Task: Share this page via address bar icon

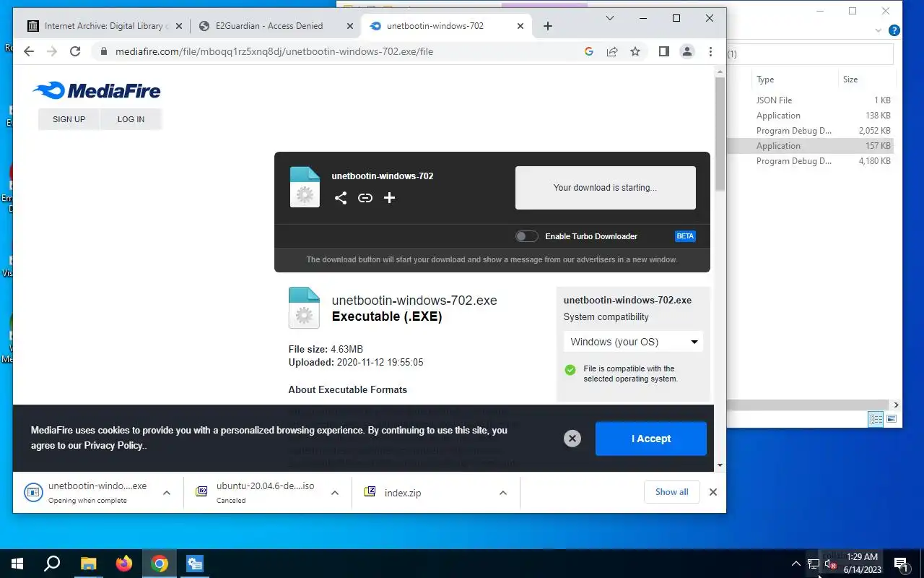Action: (612, 51)
